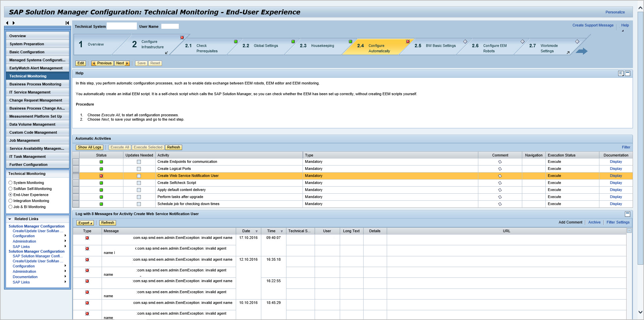Screen dimensions: 644x320
Task: Open comment icon for Create Logical Ports row
Action: coord(500,169)
